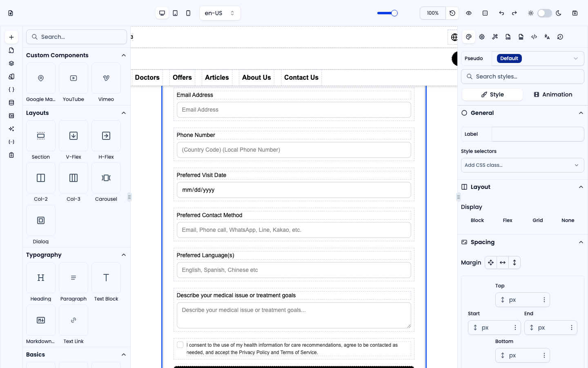Screen dimensions: 588x368
Task: Select Flex display option
Action: (x=508, y=220)
